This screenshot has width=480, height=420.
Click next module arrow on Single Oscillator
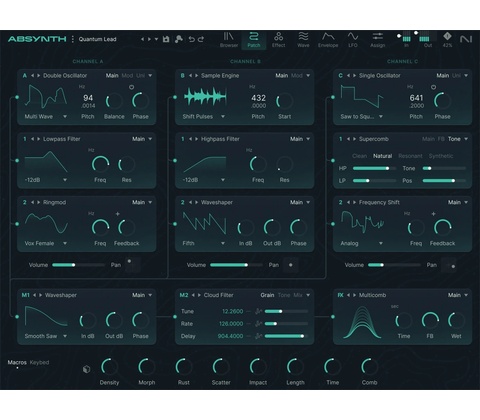point(355,76)
